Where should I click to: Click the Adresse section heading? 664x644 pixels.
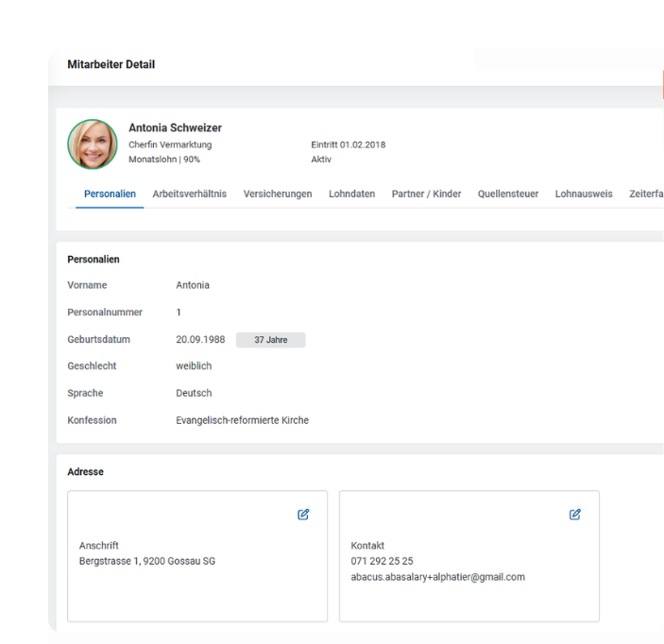(85, 472)
